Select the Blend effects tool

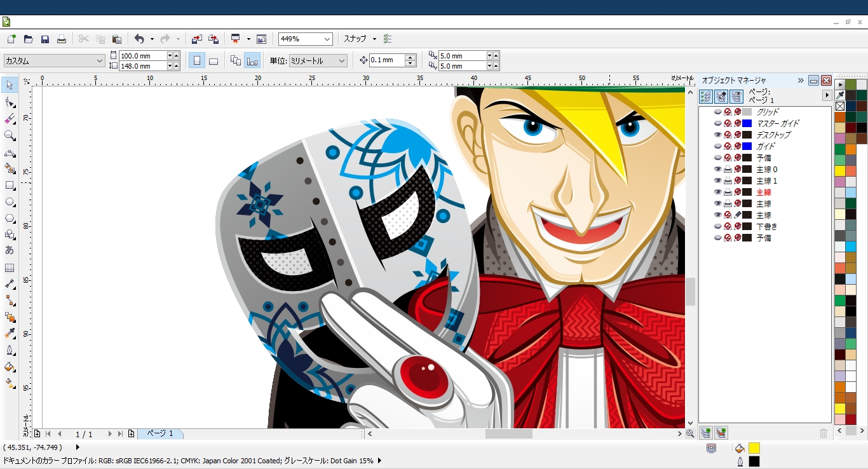(x=10, y=317)
